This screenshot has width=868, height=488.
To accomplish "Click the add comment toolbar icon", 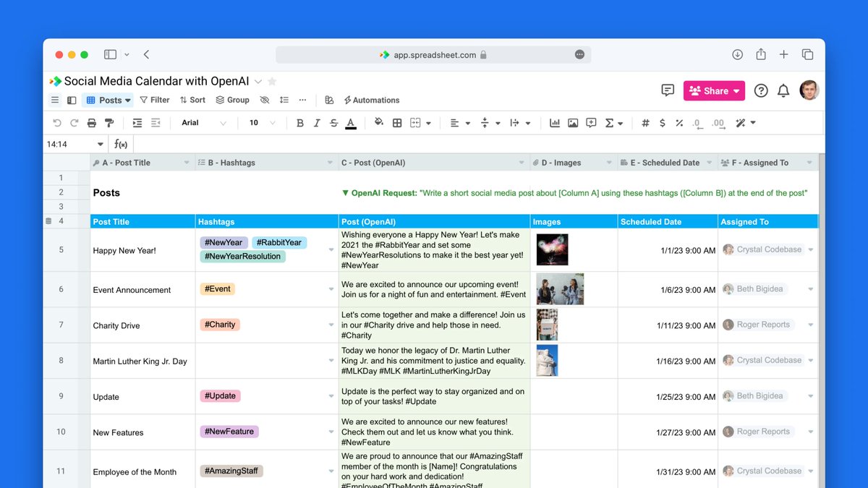I will coord(591,123).
